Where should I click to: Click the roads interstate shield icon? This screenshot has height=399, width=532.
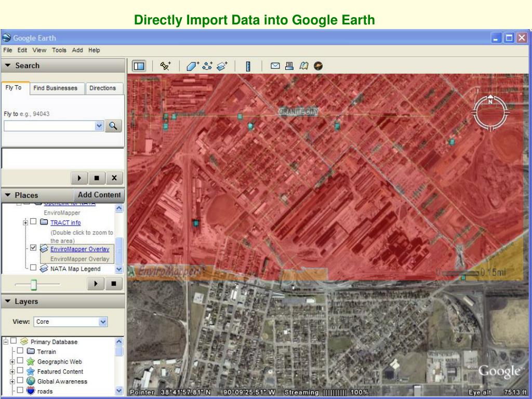tap(31, 391)
